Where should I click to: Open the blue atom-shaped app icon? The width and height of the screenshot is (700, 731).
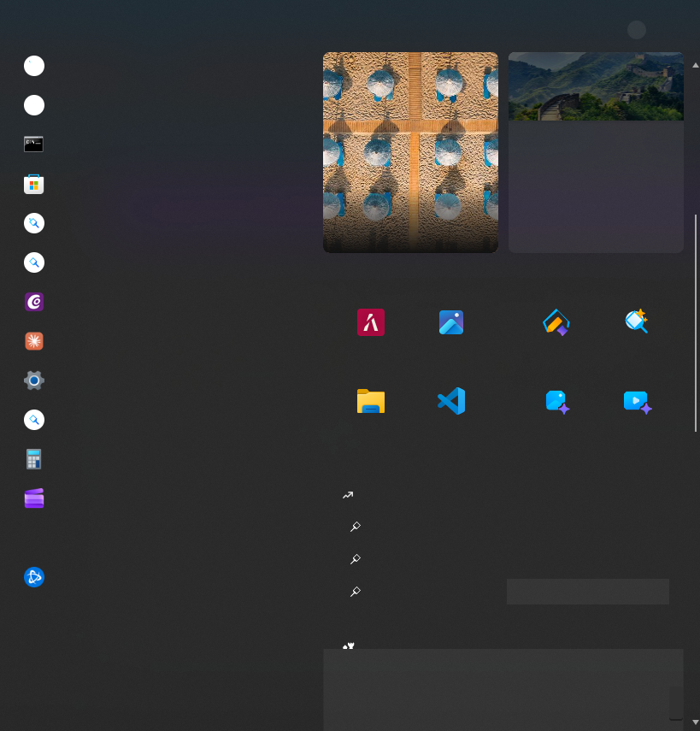click(x=34, y=577)
